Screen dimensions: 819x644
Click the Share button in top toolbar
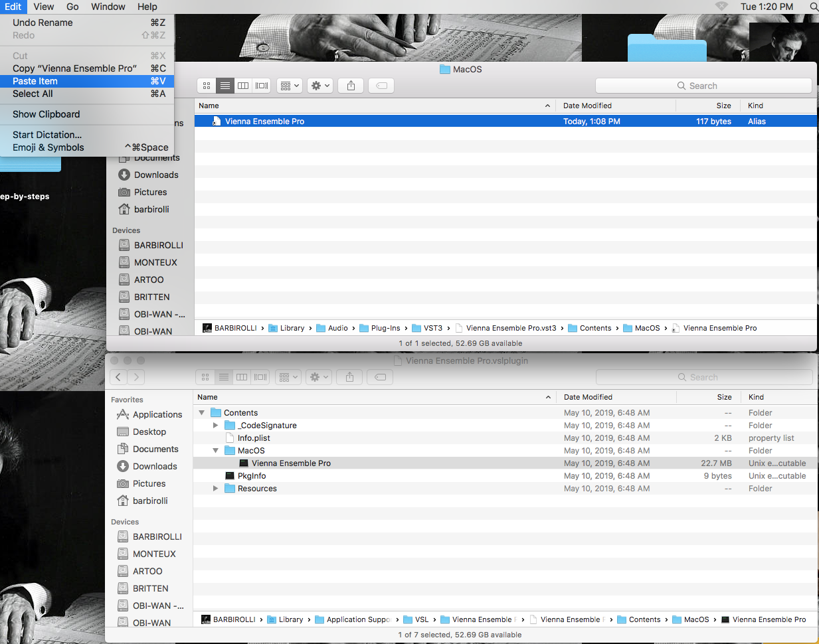coord(351,86)
